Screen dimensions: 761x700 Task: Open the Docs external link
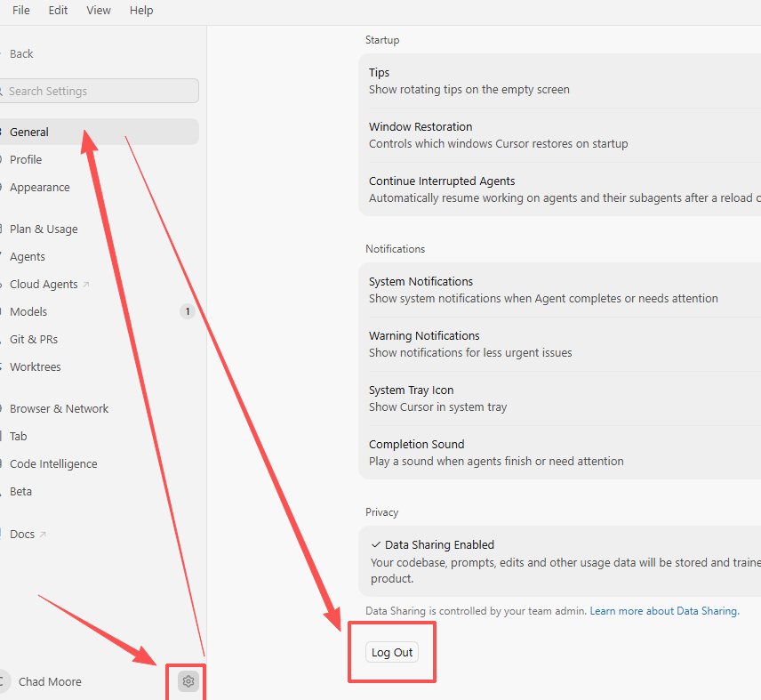(x=28, y=535)
